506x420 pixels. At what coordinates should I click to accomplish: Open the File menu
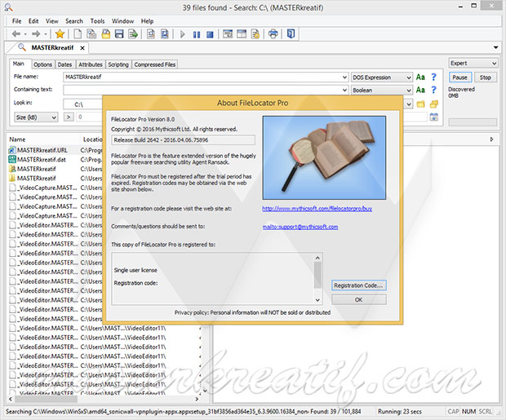click(17, 21)
